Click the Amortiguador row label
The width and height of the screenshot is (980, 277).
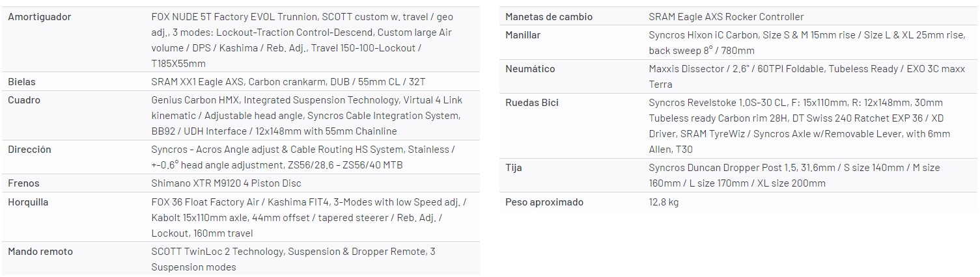pos(39,17)
